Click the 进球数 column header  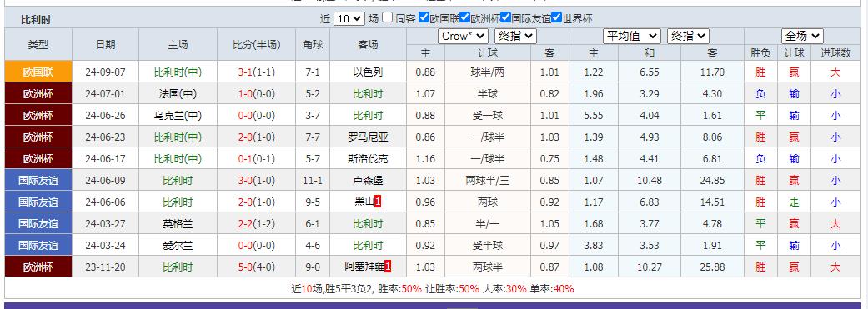835,53
